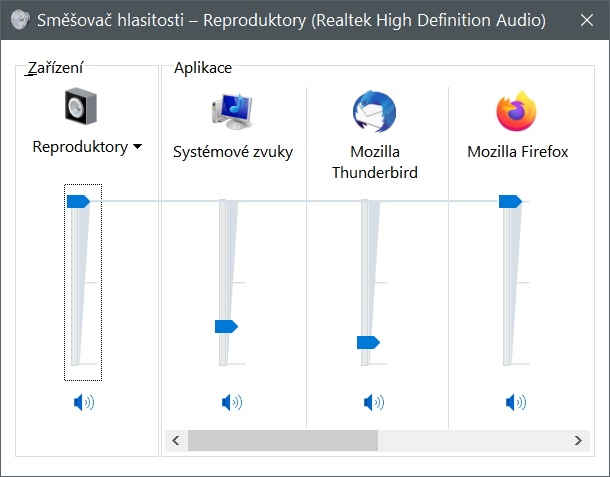Click the Systémové zvuky label
Image resolution: width=610 pixels, height=477 pixels.
tap(233, 152)
